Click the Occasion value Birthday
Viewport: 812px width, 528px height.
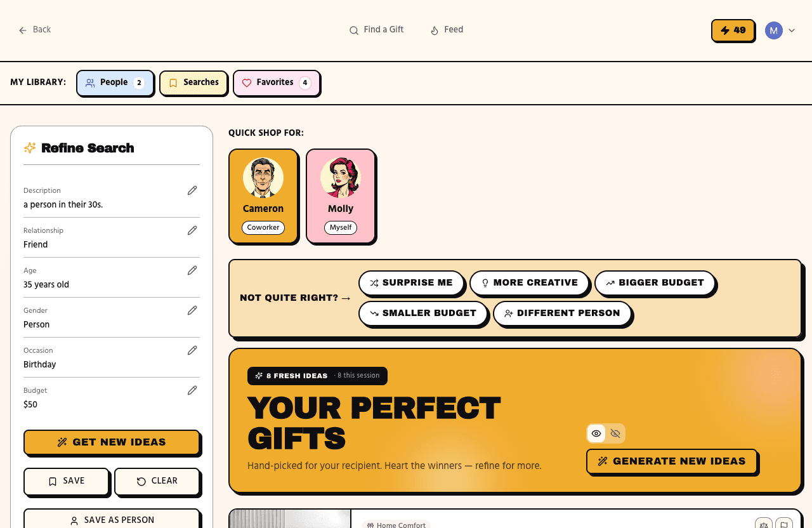[x=40, y=365]
